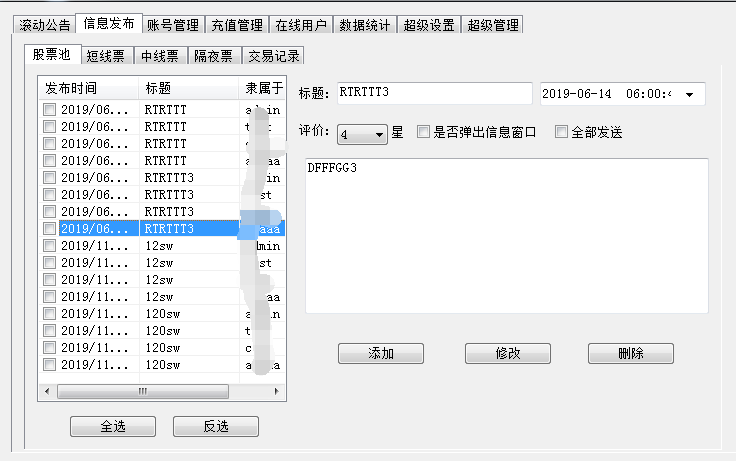Open the 充值管理 tab

click(x=237, y=25)
